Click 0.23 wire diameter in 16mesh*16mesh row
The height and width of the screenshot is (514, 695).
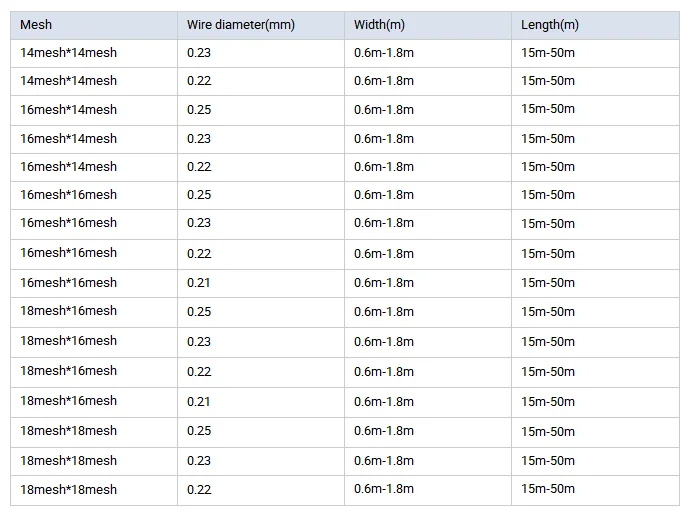[199, 223]
